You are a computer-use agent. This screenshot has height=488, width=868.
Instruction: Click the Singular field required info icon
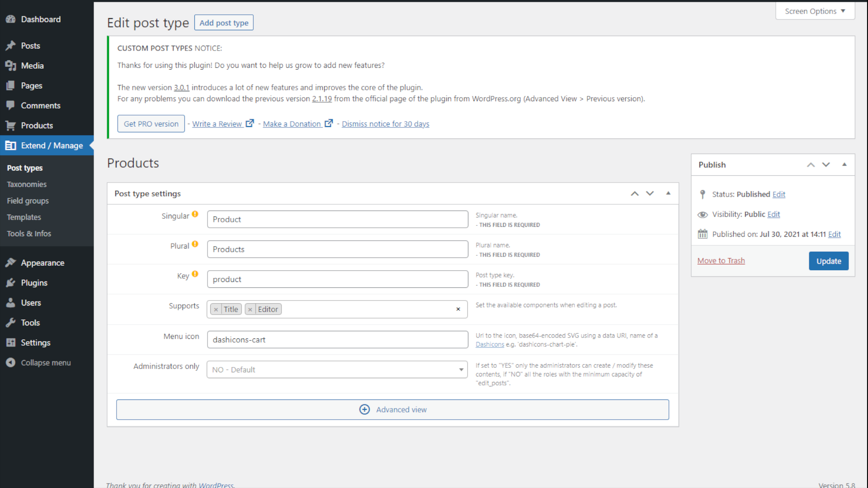tap(195, 214)
